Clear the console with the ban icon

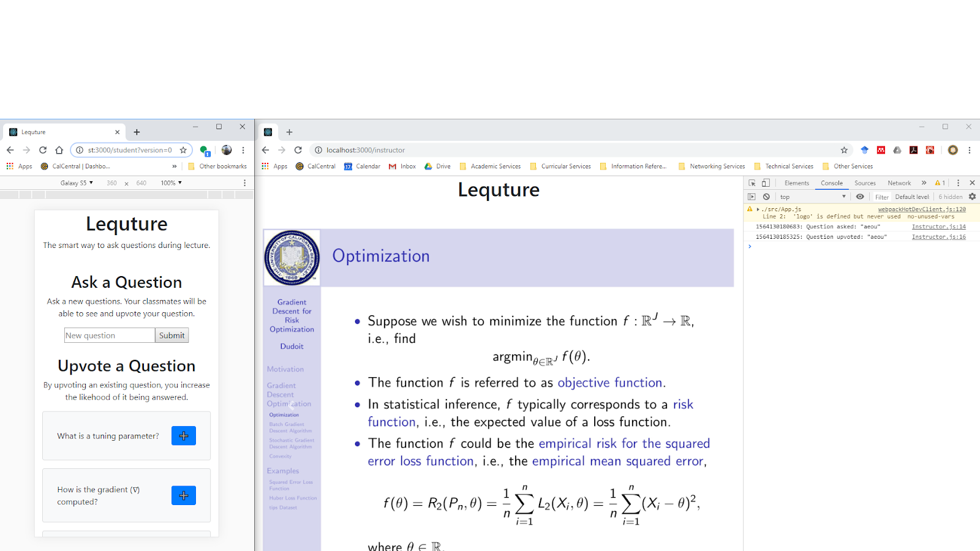click(766, 197)
